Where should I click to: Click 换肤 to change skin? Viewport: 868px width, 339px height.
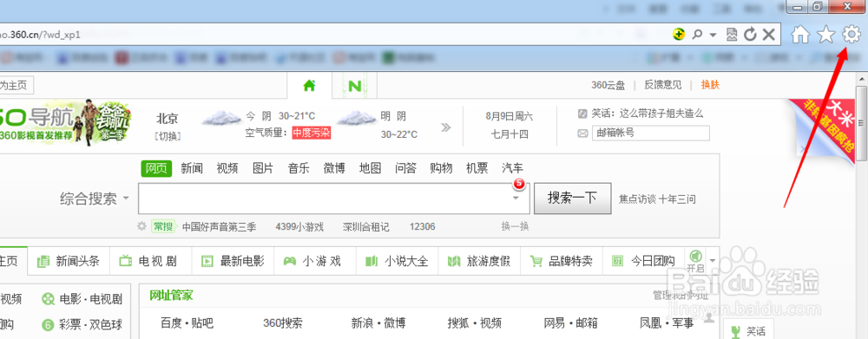click(710, 85)
